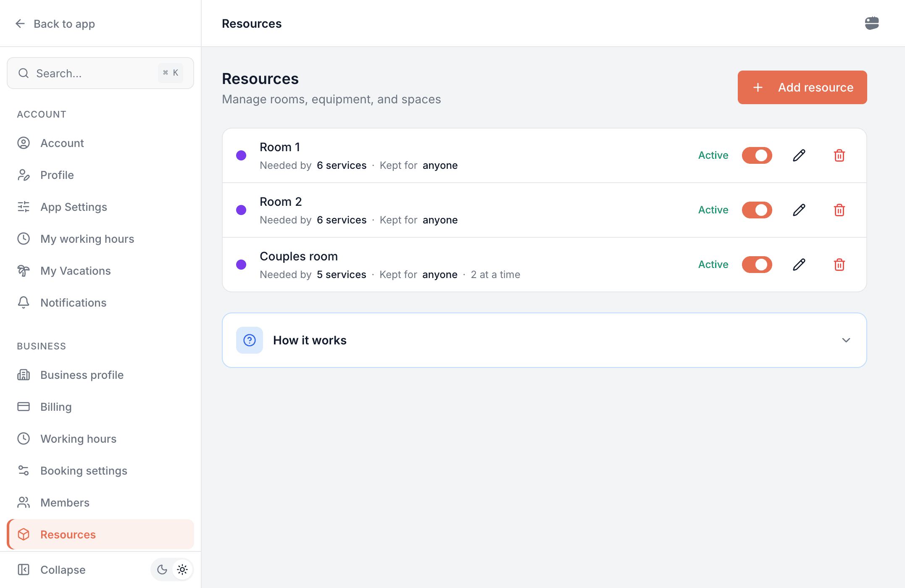Toggle Room 1 active switch off
This screenshot has width=905, height=588.
[x=757, y=155]
